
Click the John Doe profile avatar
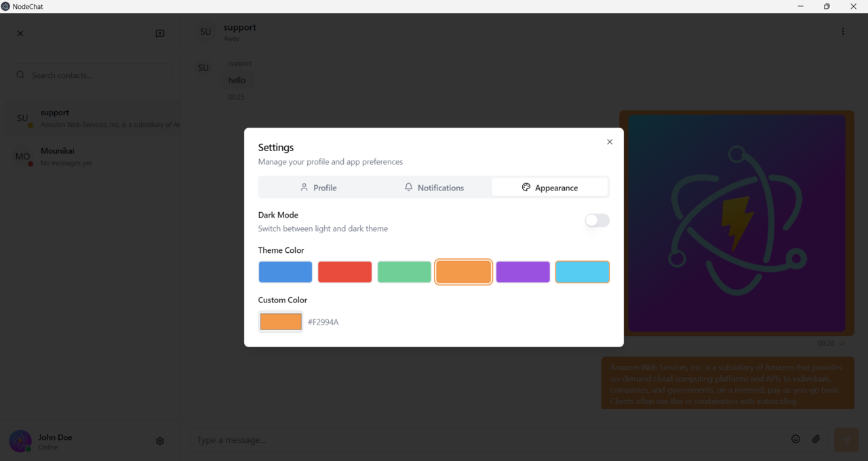[x=20, y=441]
